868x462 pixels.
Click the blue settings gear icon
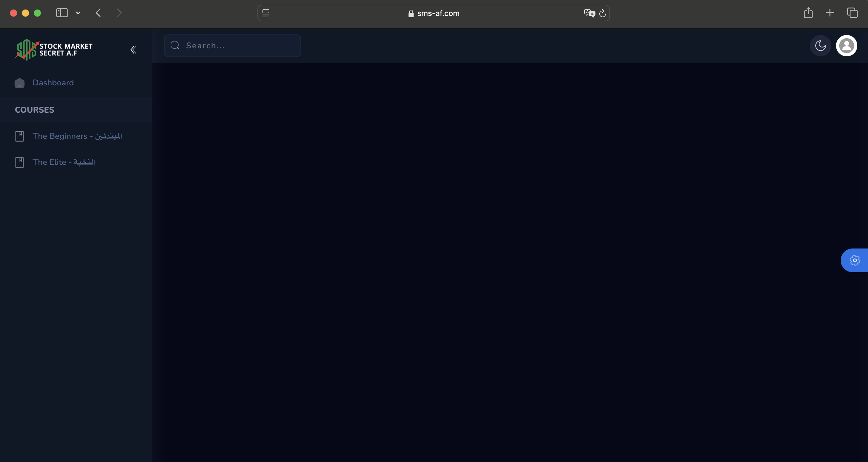[855, 260]
